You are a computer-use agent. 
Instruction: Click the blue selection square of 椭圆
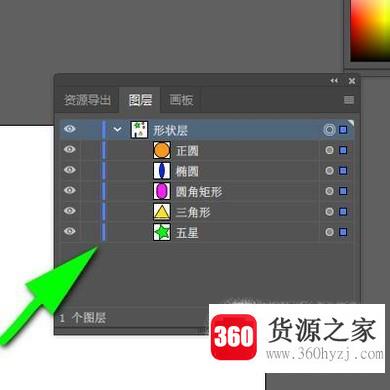(343, 171)
